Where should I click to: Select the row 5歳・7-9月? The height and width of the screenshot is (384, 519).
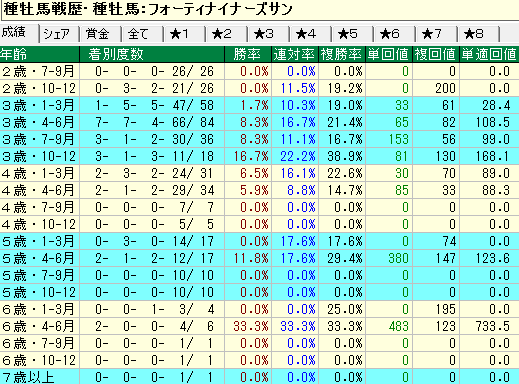pos(259,275)
